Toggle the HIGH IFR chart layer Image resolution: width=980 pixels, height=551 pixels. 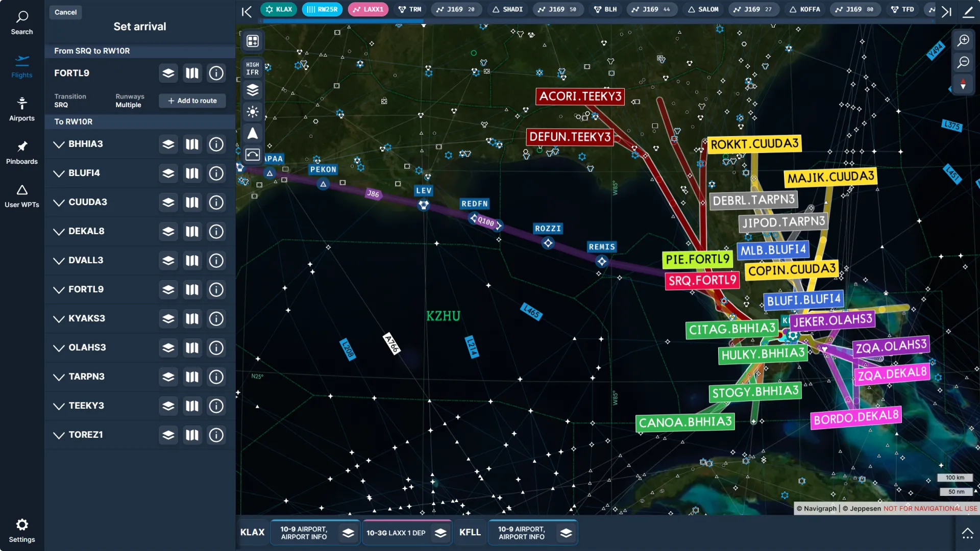point(252,68)
